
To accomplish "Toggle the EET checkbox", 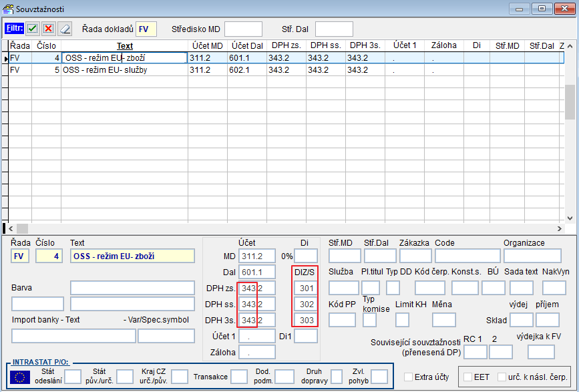I will (468, 377).
